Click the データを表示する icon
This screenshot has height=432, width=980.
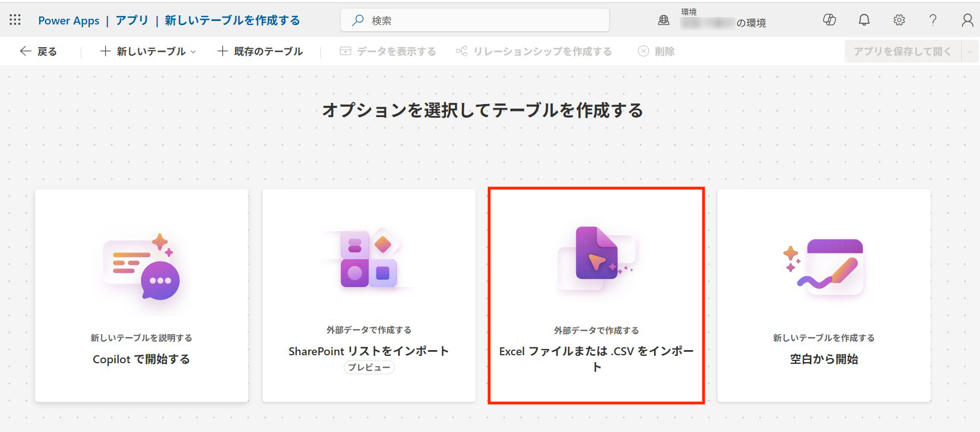click(x=345, y=51)
